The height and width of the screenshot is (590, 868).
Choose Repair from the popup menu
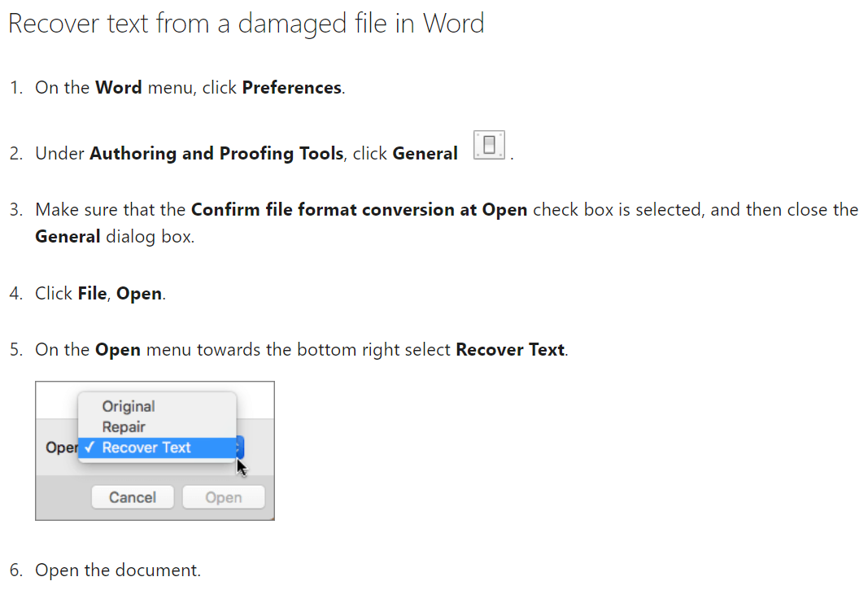click(124, 426)
